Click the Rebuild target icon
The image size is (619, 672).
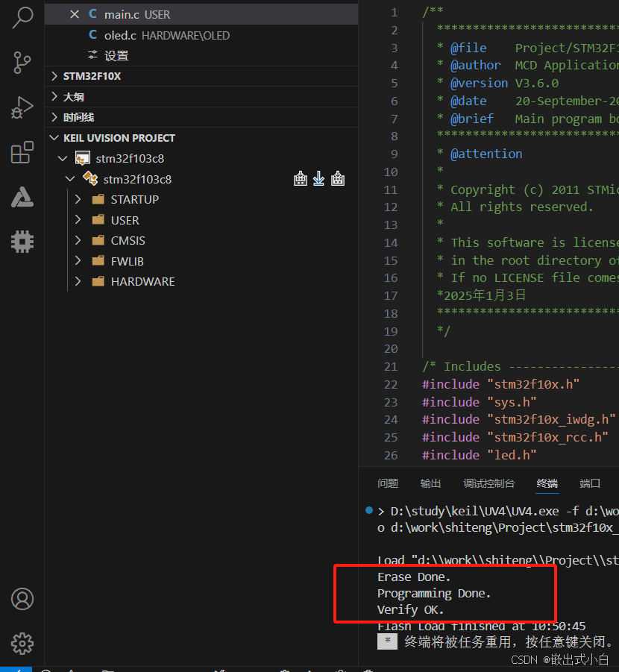click(x=338, y=179)
